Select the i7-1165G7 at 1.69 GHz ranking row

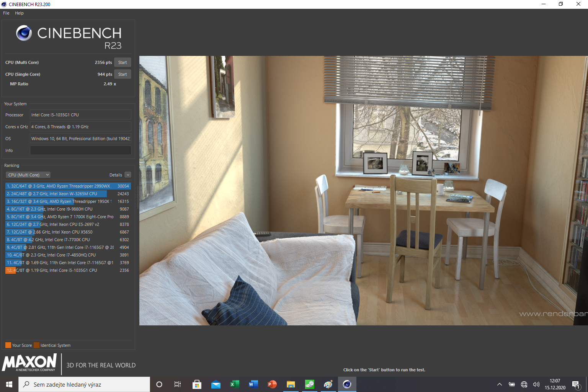click(68, 263)
